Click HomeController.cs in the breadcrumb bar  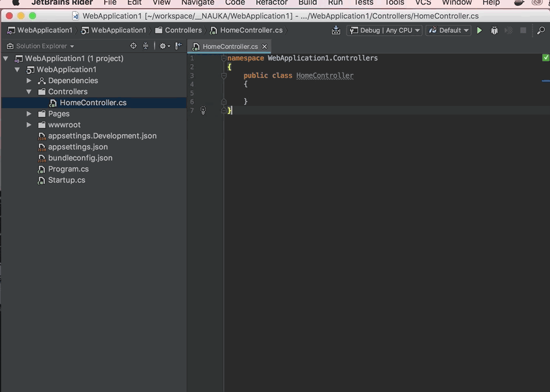tap(247, 30)
